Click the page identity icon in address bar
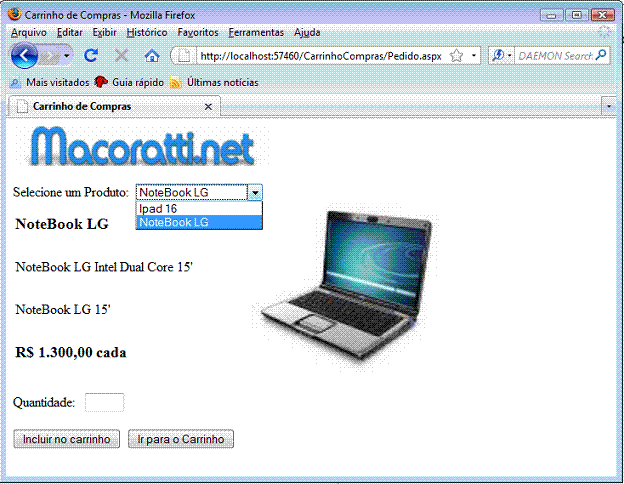 coord(183,56)
